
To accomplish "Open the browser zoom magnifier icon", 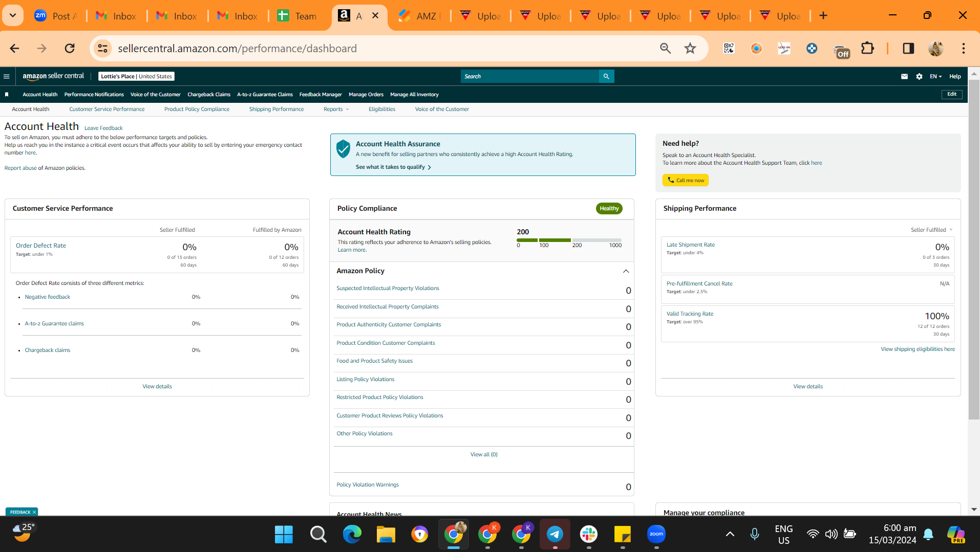I will pos(665,48).
